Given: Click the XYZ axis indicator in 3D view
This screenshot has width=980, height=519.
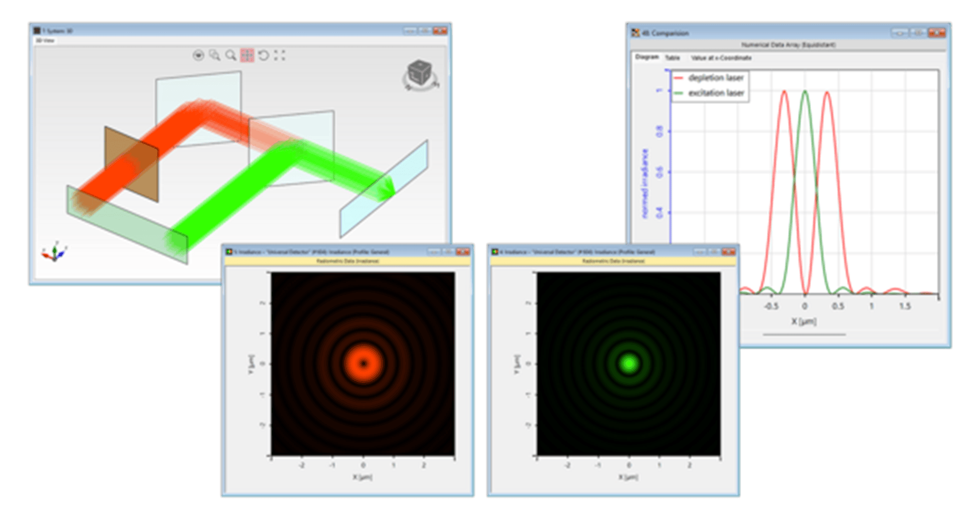Looking at the screenshot, I should point(54,252).
